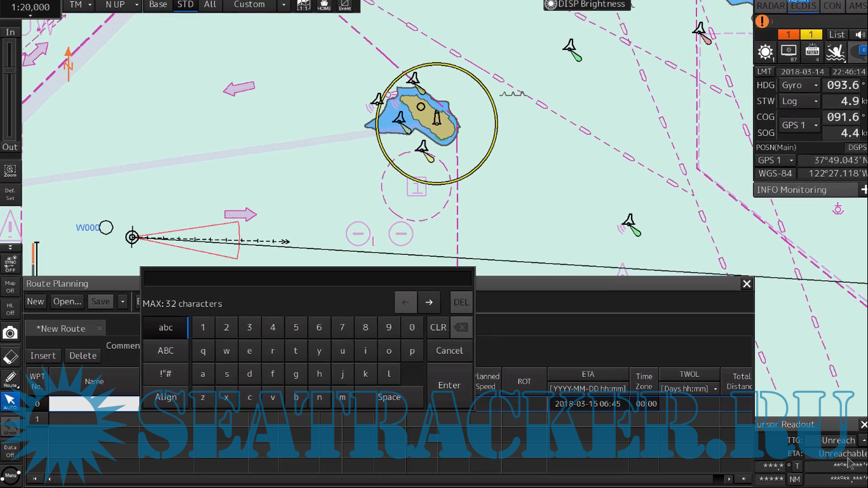Click the HOME ship icon
Screen dimensions: 868x488
pyautogui.click(x=324, y=6)
